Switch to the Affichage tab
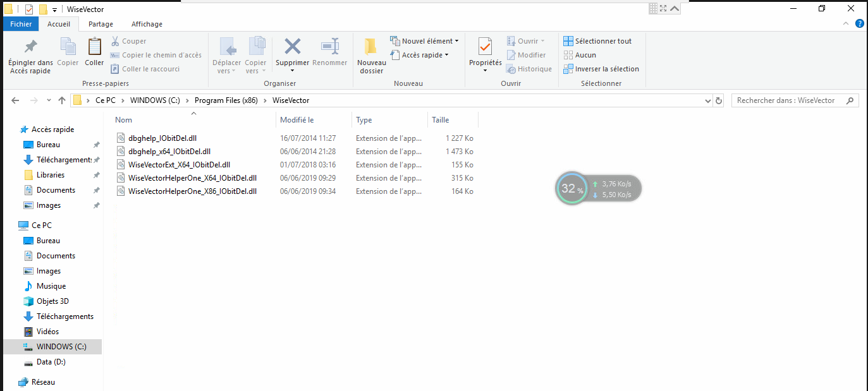 (x=147, y=24)
